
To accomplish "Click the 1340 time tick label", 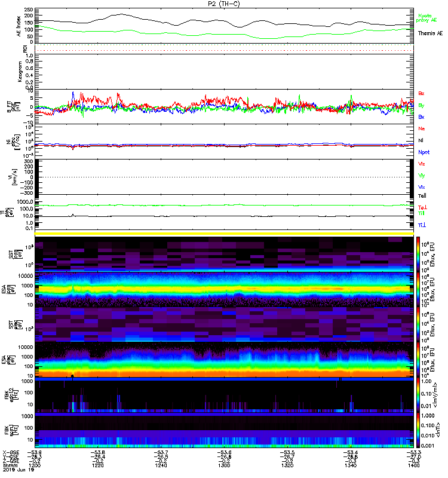I will 351,465.
